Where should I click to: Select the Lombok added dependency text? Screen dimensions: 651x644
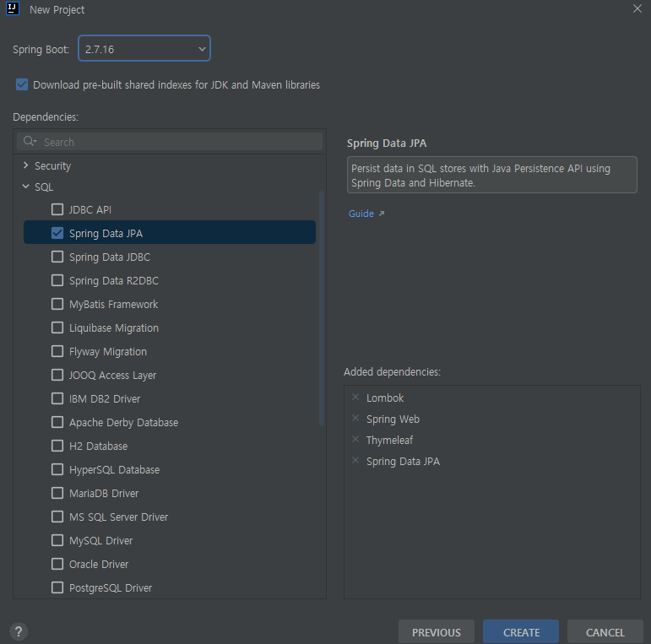point(385,398)
